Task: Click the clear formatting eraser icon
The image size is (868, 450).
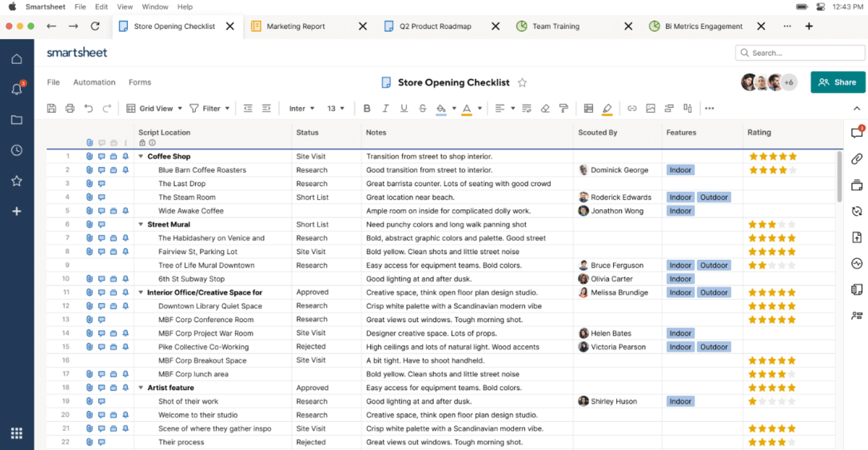Action: tap(545, 109)
